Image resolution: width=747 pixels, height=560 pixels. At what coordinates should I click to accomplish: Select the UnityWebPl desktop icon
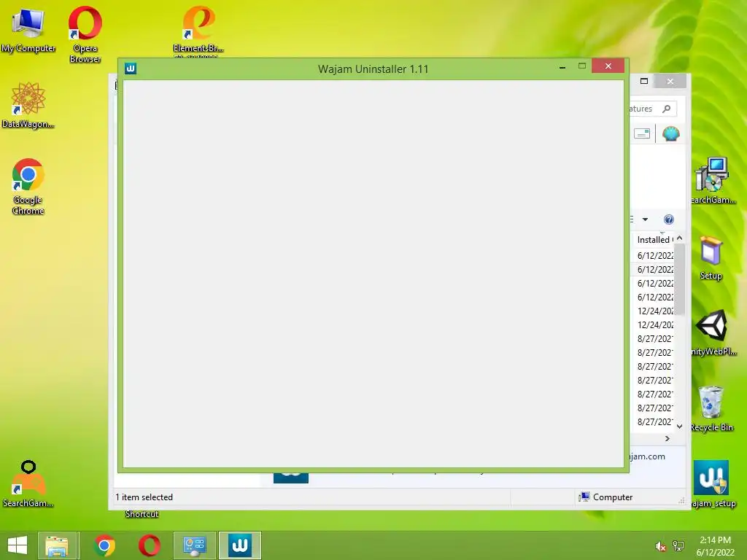(713, 332)
